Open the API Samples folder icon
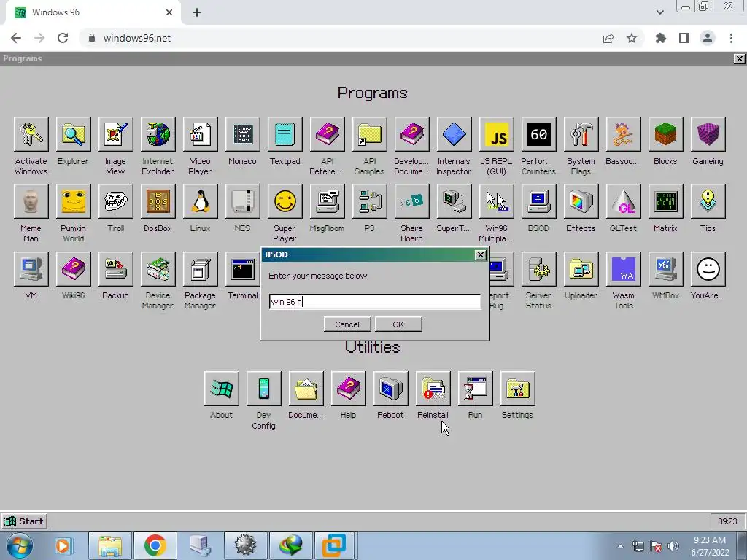 (x=370, y=134)
